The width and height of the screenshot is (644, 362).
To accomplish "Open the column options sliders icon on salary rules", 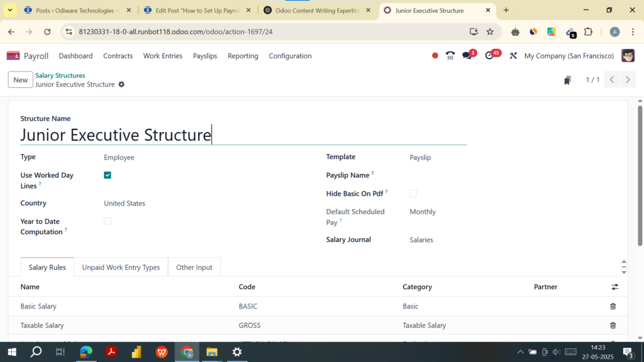I will [x=614, y=287].
